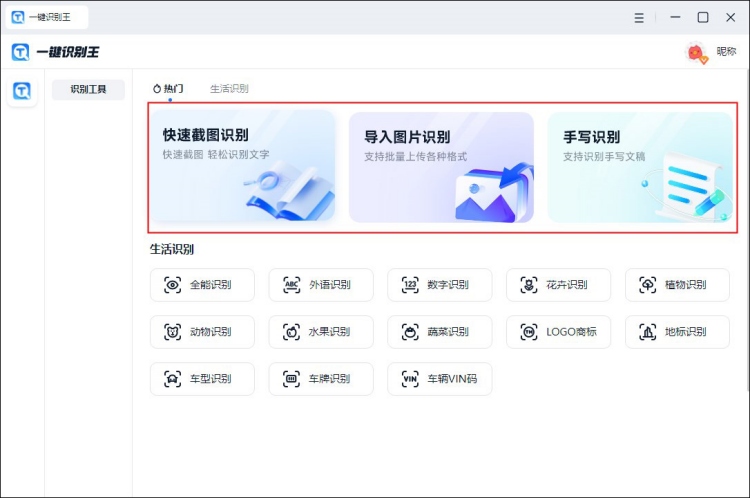
Task: Click the 花卉识别 flower icon
Action: (529, 285)
